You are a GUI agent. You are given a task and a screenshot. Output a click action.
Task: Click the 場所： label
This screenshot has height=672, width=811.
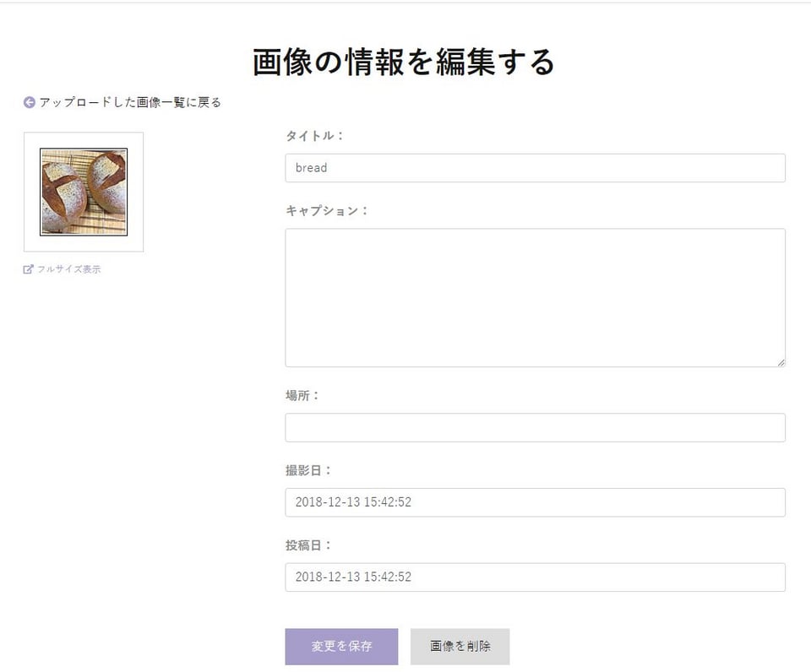303,395
